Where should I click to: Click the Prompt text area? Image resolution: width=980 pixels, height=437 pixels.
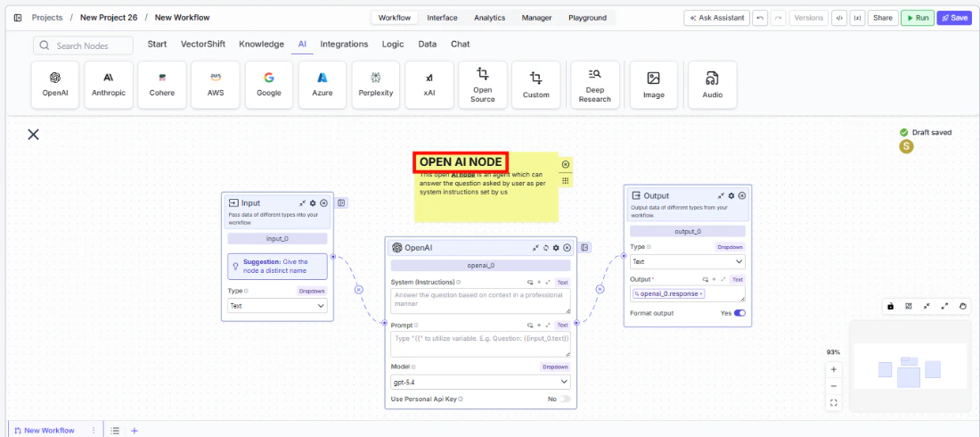(x=480, y=344)
